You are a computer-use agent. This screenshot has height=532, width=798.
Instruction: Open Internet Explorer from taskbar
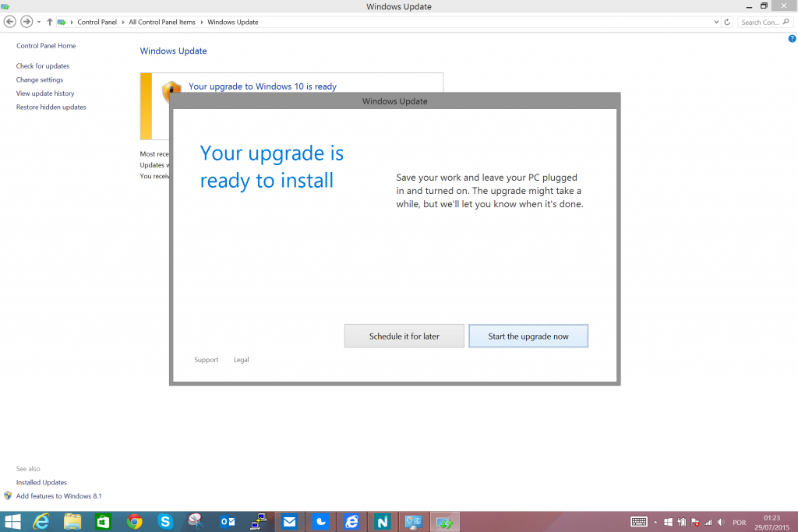pos(41,522)
